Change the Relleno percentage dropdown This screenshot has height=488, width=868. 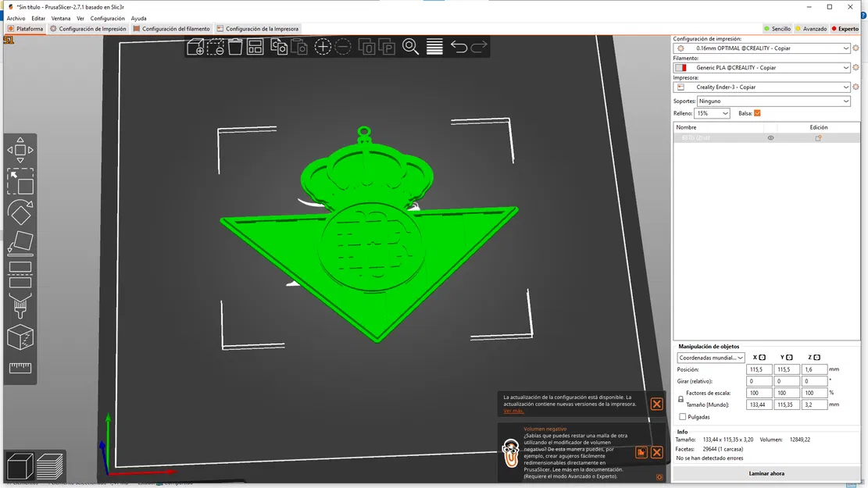[x=711, y=112]
